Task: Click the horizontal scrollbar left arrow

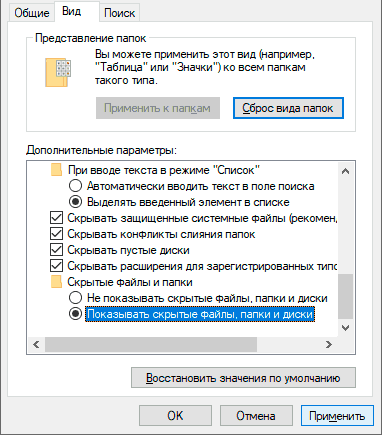Action: point(36,344)
